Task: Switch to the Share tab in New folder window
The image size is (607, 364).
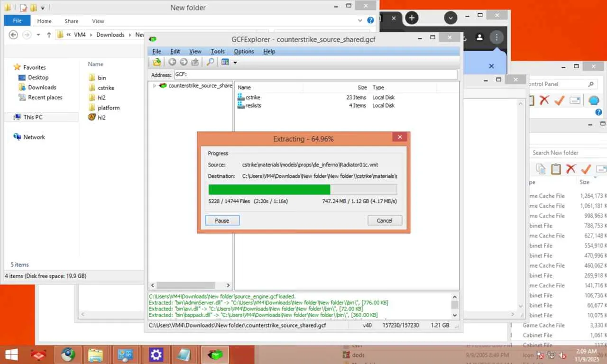Action: [x=72, y=21]
